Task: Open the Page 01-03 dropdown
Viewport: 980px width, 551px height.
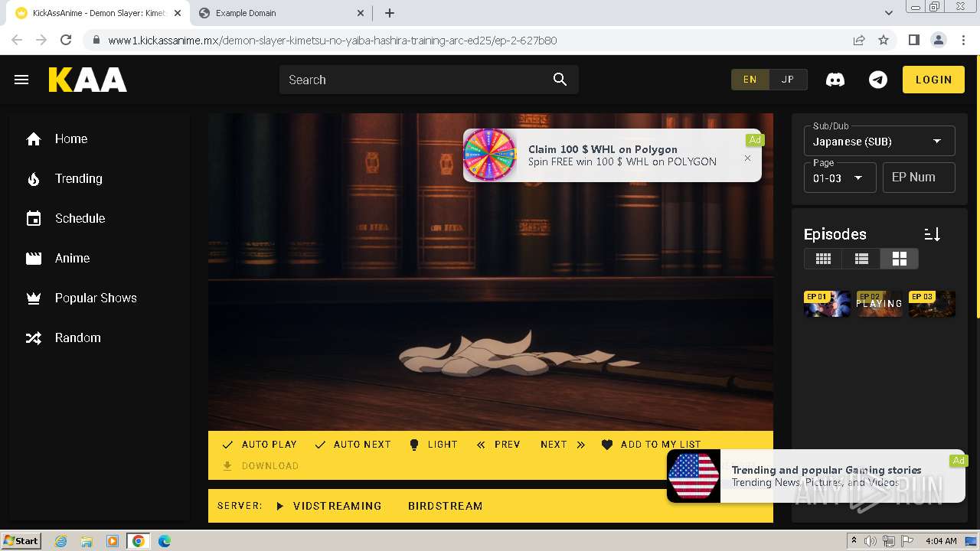Action: pyautogui.click(x=839, y=178)
